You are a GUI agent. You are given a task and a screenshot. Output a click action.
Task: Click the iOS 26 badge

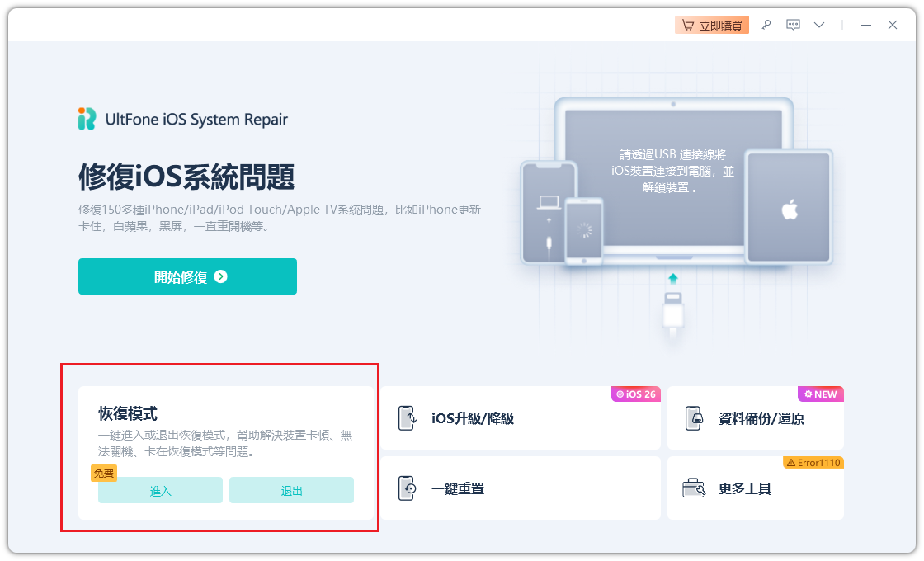636,394
